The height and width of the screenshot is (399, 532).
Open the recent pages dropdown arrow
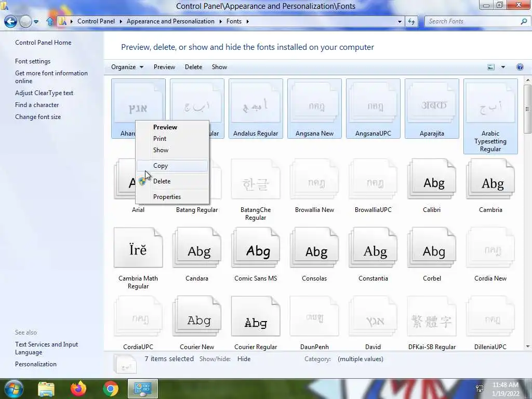[36, 22]
